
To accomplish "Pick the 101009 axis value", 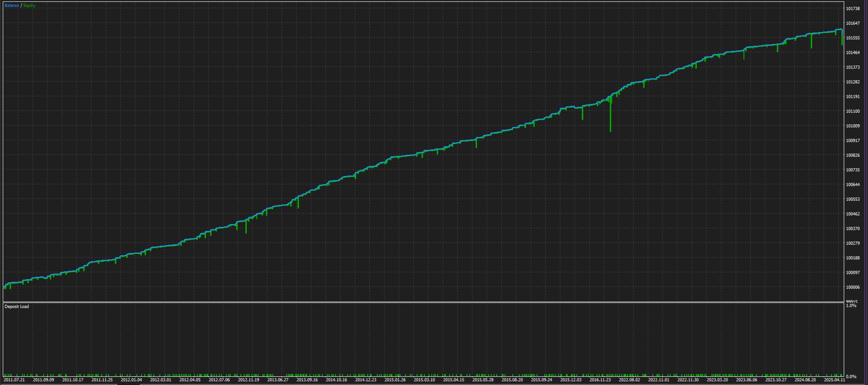I will coord(853,126).
